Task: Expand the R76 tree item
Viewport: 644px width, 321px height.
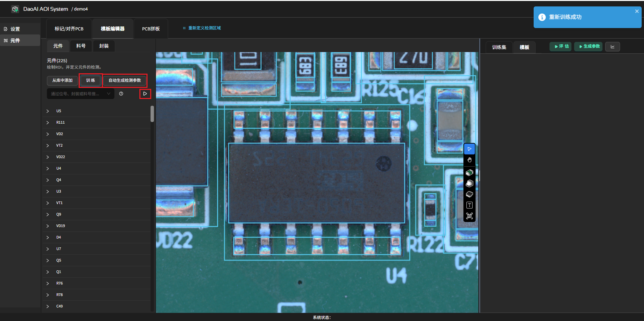Action: coord(48,283)
